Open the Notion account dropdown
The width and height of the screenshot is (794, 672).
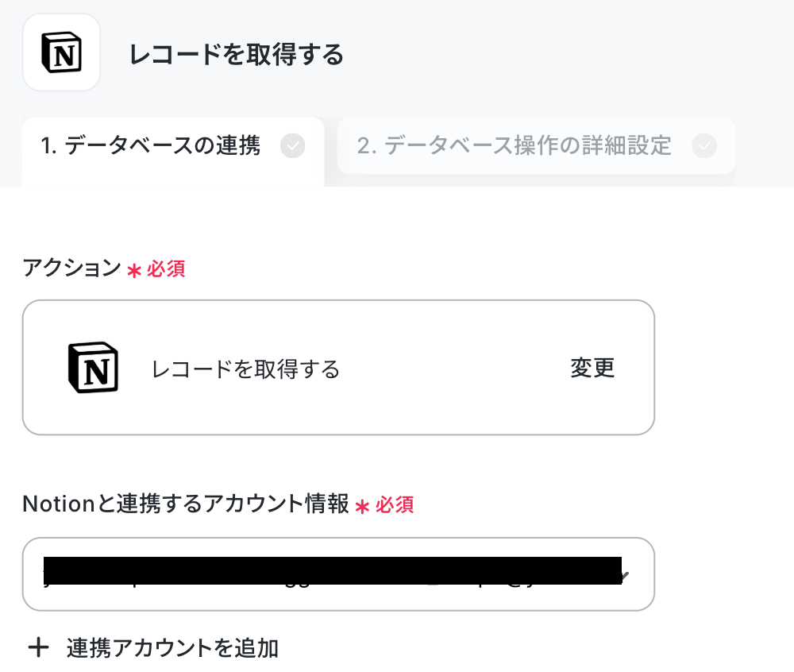(338, 574)
